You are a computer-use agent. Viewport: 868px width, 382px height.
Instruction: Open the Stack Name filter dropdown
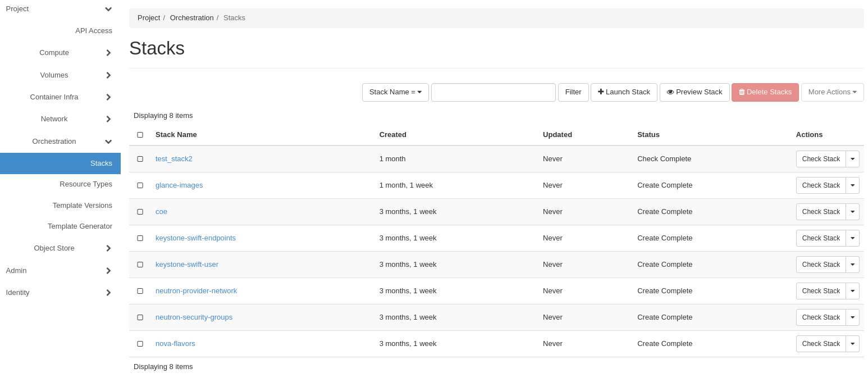click(x=395, y=92)
